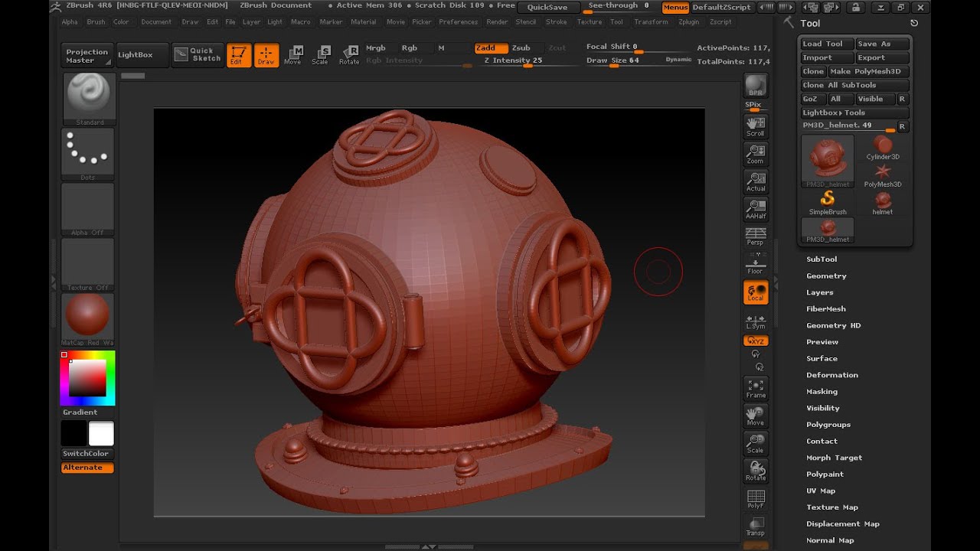The height and width of the screenshot is (551, 980).
Task: Click the QuickSave button
Action: point(548,7)
